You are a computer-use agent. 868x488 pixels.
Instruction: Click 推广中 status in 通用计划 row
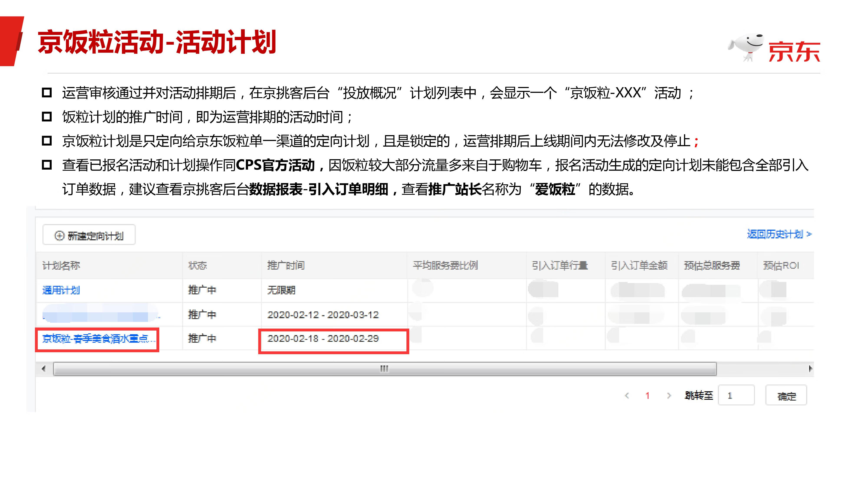202,290
